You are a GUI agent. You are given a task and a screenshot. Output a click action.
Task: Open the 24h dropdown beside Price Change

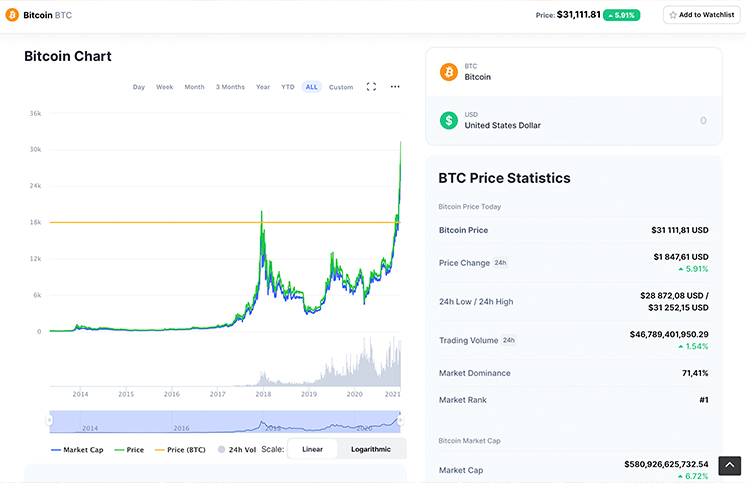click(500, 263)
